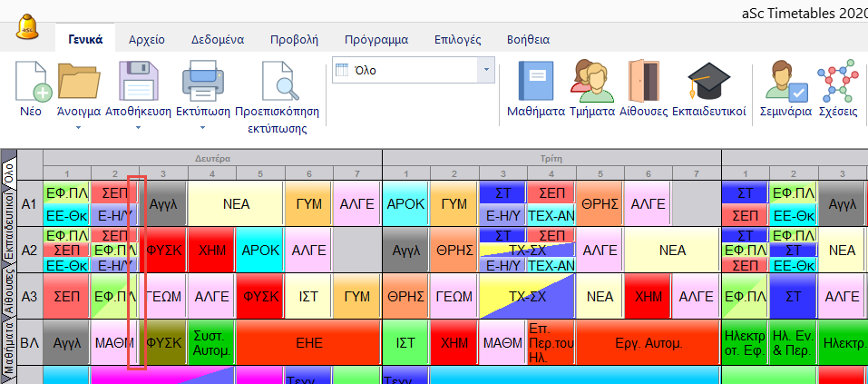
Task: Click the New file icon (Νέο)
Action: pos(30,84)
